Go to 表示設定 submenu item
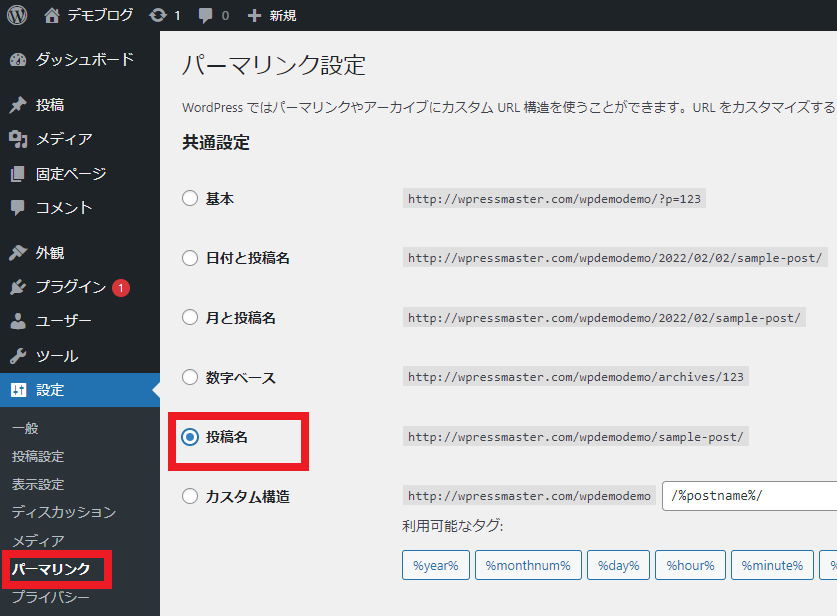This screenshot has width=837, height=616. coord(38,484)
